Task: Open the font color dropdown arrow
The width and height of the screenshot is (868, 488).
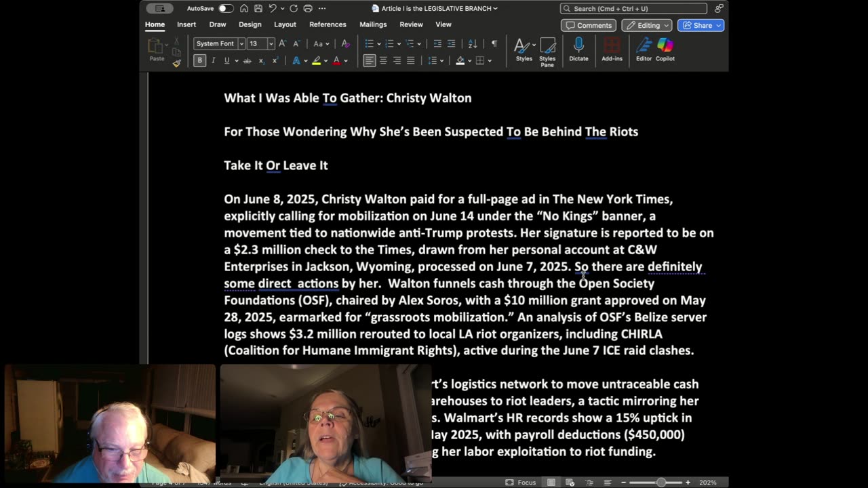Action: click(346, 60)
